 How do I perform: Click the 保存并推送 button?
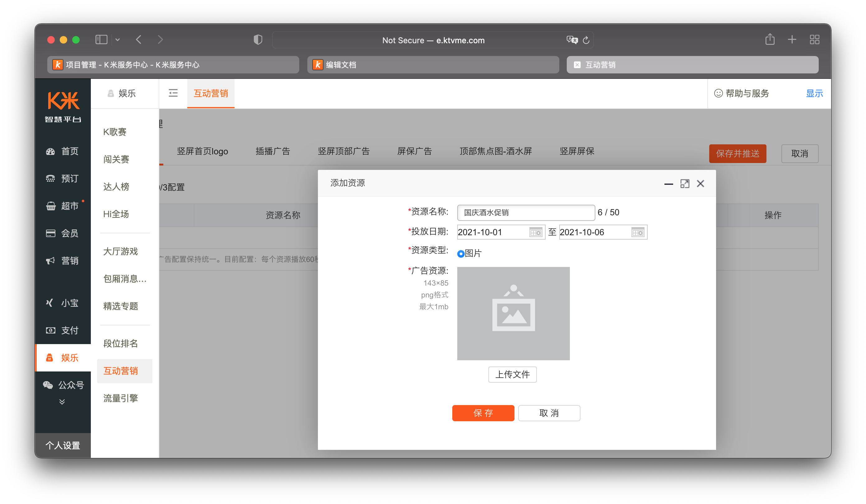coord(738,154)
